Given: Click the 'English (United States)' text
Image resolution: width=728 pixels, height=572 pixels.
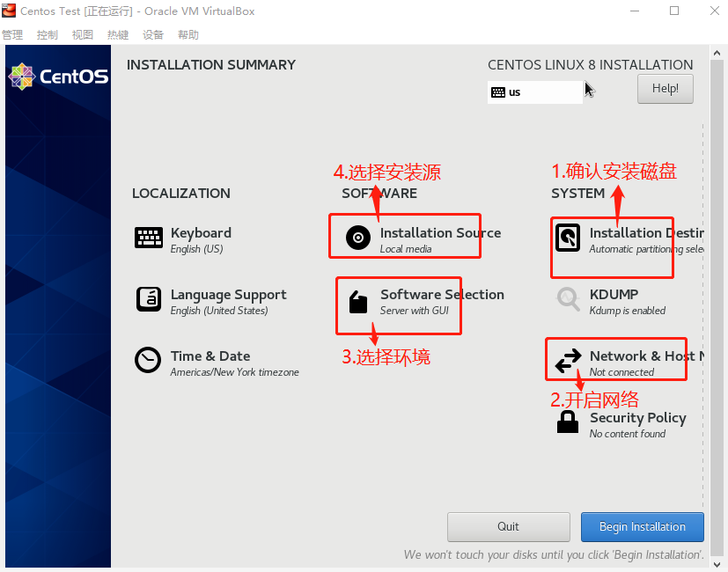Looking at the screenshot, I should (219, 311).
